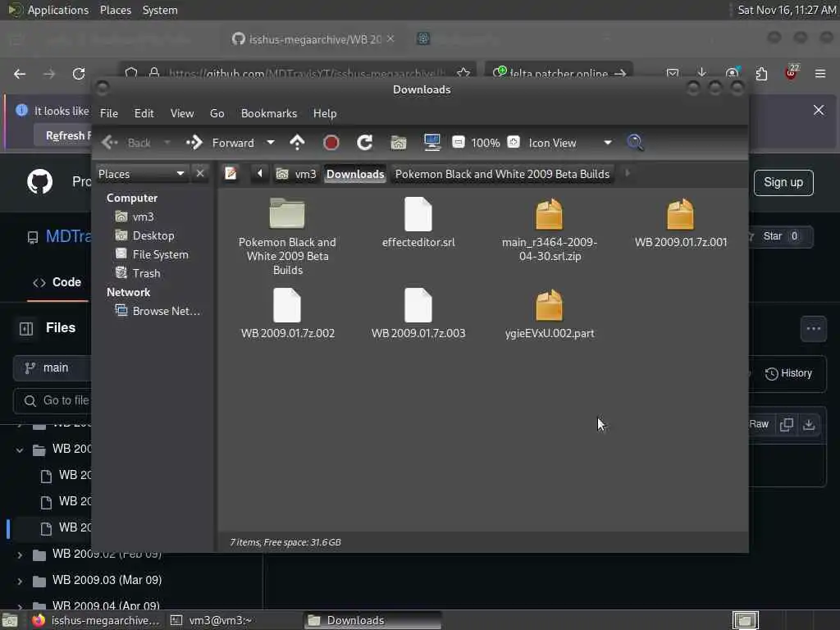840x630 pixels.
Task: Reload the current Downloads folder
Action: tap(365, 143)
